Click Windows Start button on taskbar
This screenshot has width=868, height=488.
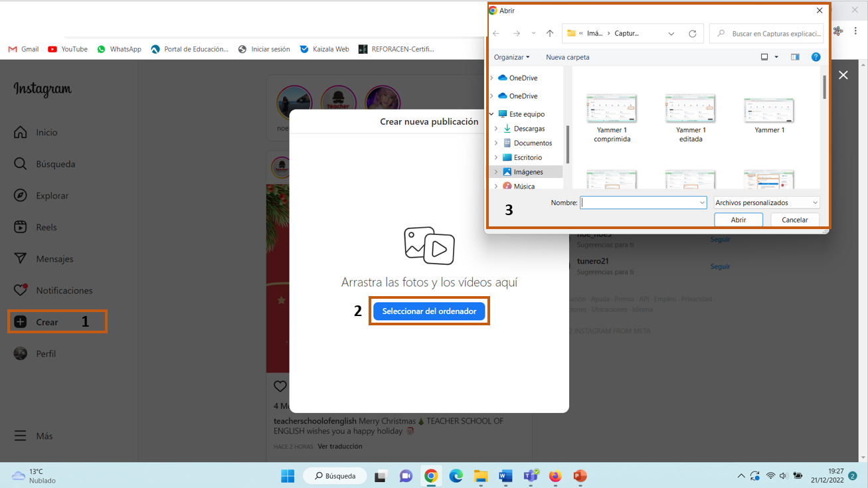click(288, 476)
